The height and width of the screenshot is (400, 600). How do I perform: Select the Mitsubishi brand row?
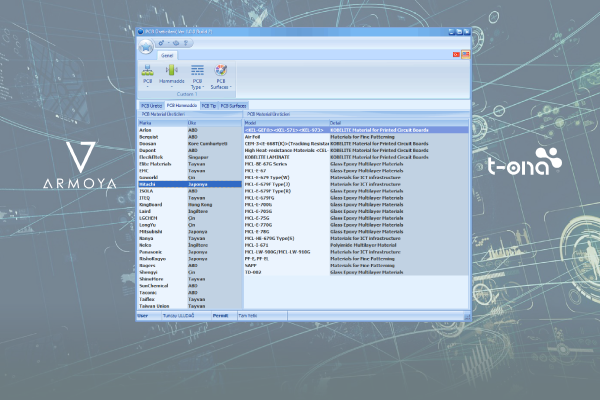point(190,232)
